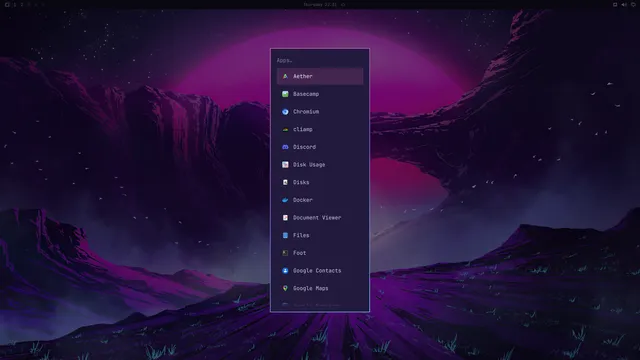Launch Aether via its triangle icon
The image size is (640, 360).
click(x=285, y=76)
